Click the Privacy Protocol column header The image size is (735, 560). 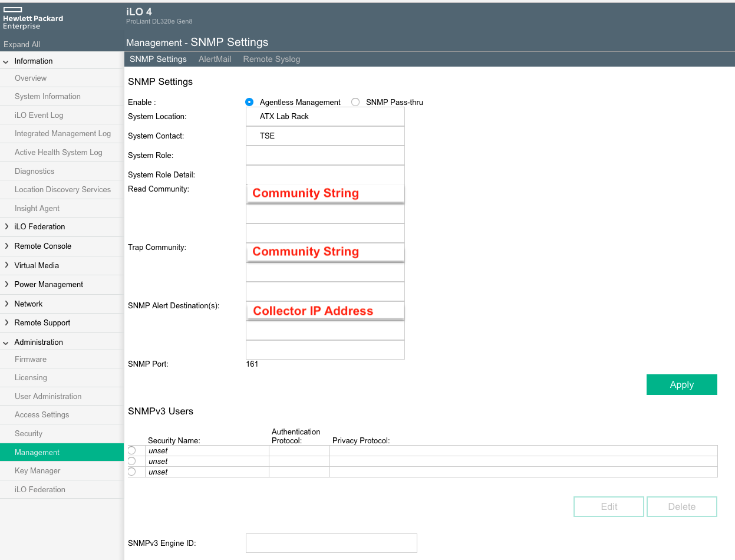click(x=361, y=440)
